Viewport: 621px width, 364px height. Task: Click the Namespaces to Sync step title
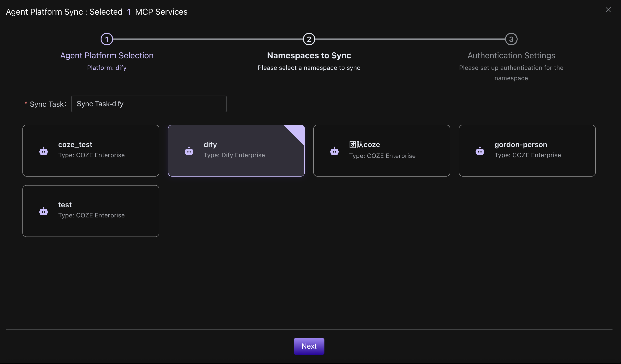pos(309,55)
